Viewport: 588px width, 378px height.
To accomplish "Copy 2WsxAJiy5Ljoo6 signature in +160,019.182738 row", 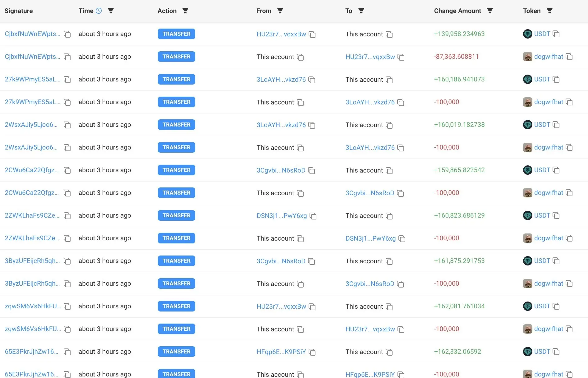I will coord(67,125).
